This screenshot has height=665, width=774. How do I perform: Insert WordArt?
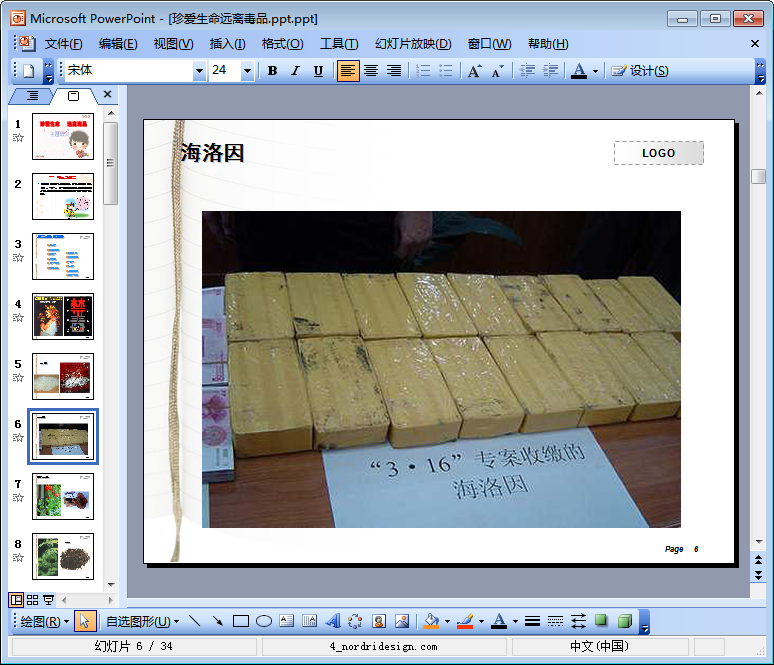click(333, 621)
